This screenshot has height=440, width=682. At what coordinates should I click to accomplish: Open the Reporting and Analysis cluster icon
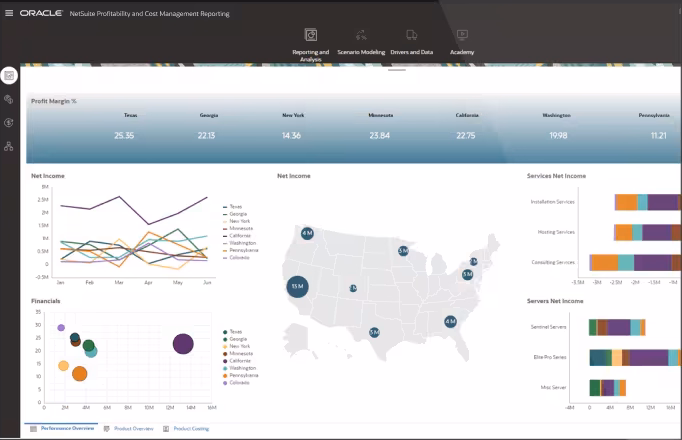tap(310, 36)
